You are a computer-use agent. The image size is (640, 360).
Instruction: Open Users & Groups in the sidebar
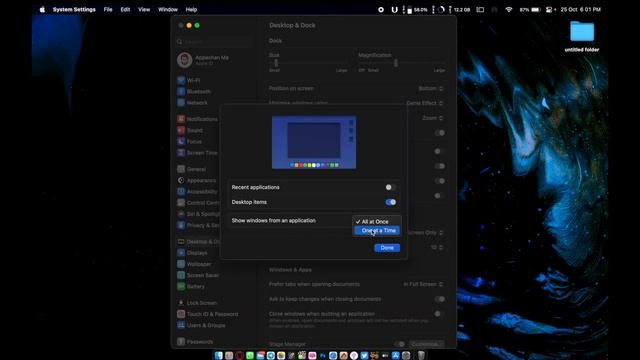click(x=201, y=325)
